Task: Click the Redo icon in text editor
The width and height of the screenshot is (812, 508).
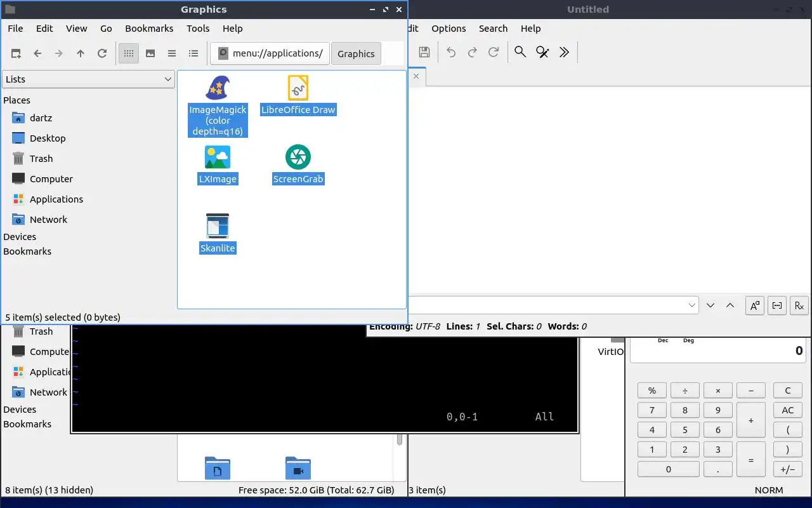Action: tap(472, 52)
